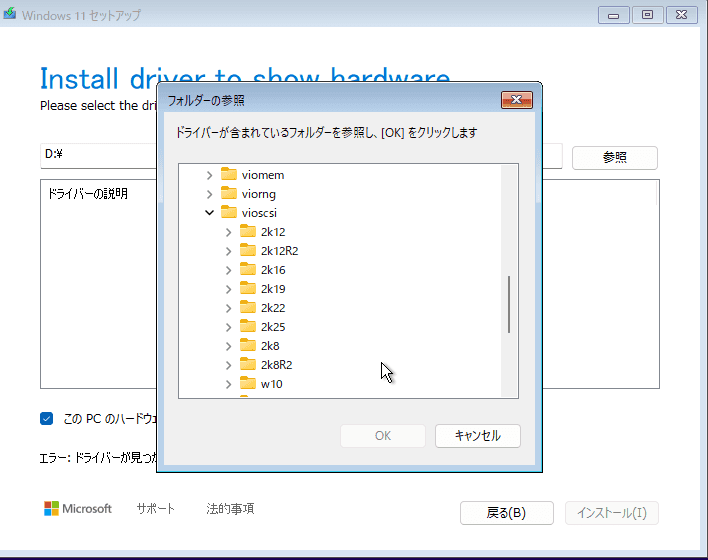
Task: Uncheck the この PC のハードウェア checkbox
Action: [47, 419]
